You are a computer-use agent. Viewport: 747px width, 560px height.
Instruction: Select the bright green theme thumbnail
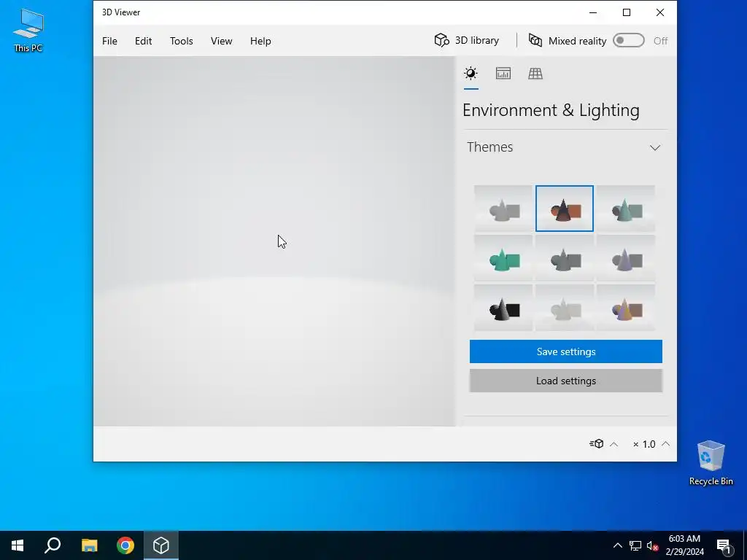click(503, 258)
